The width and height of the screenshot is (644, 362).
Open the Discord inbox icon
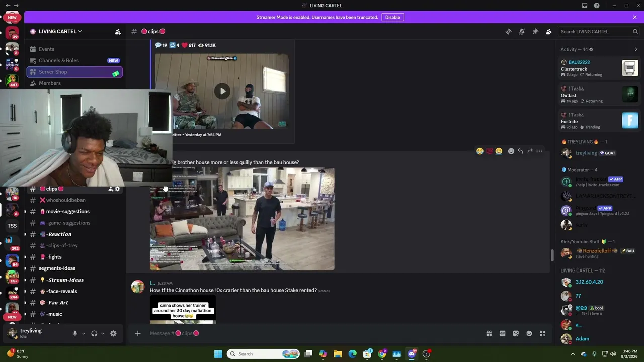click(585, 6)
